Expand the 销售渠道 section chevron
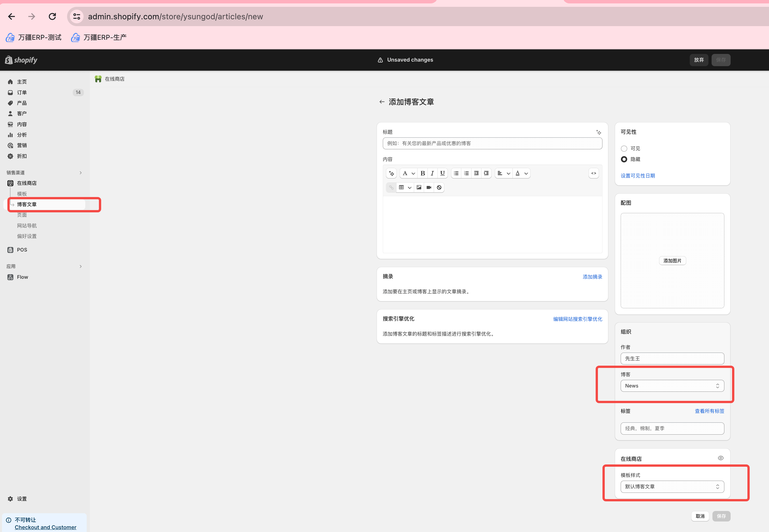The image size is (769, 532). 80,173
